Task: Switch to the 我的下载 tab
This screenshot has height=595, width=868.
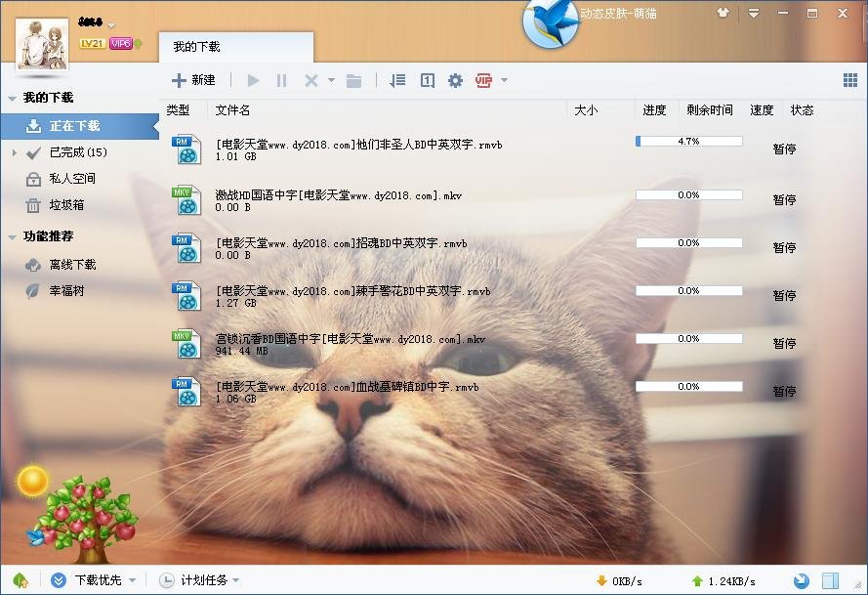Action: click(236, 47)
